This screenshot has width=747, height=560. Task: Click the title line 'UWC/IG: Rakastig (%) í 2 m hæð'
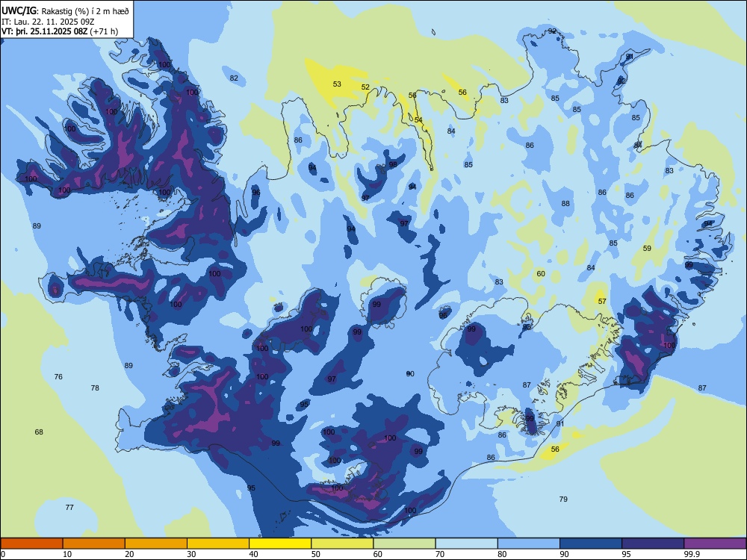pos(65,10)
